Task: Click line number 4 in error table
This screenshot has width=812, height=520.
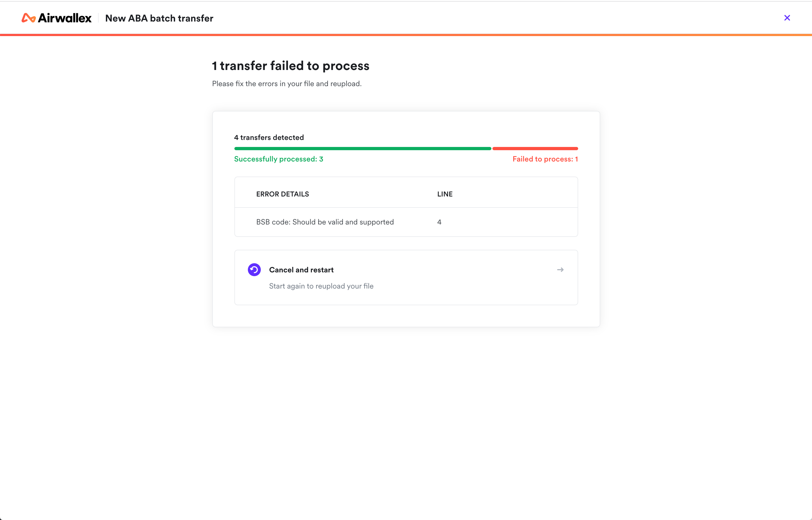Action: (x=439, y=222)
